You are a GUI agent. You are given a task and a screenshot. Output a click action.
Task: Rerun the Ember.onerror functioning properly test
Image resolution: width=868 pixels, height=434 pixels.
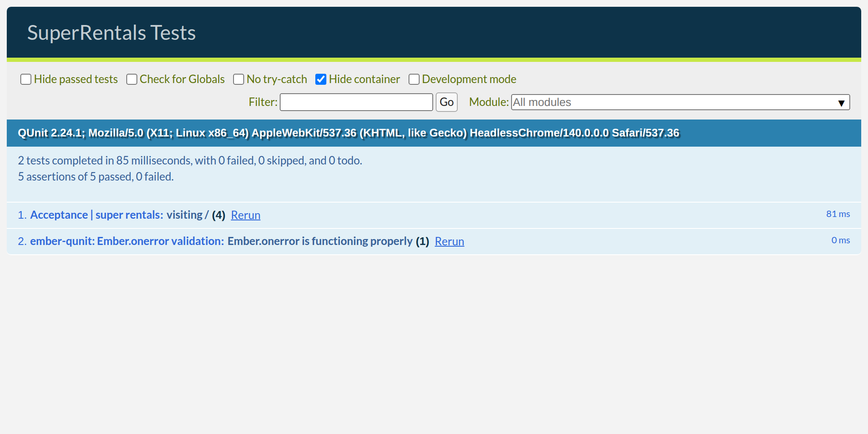pyautogui.click(x=449, y=242)
